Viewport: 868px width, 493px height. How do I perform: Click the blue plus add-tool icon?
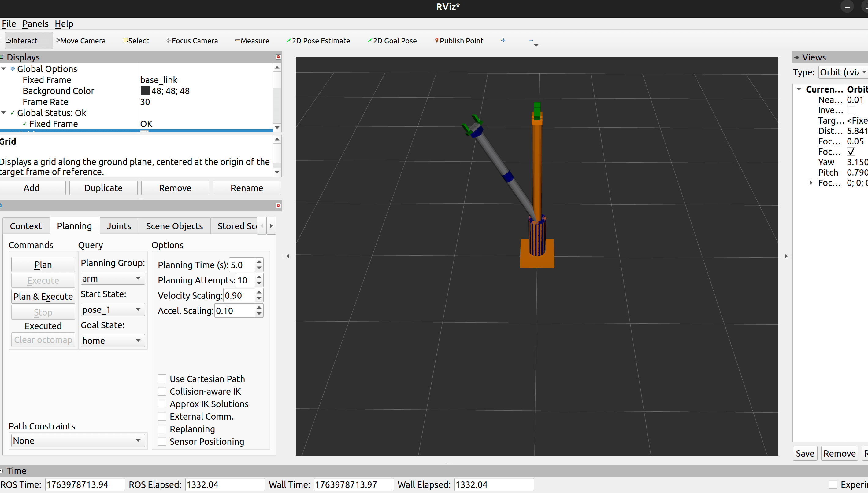[x=503, y=40]
